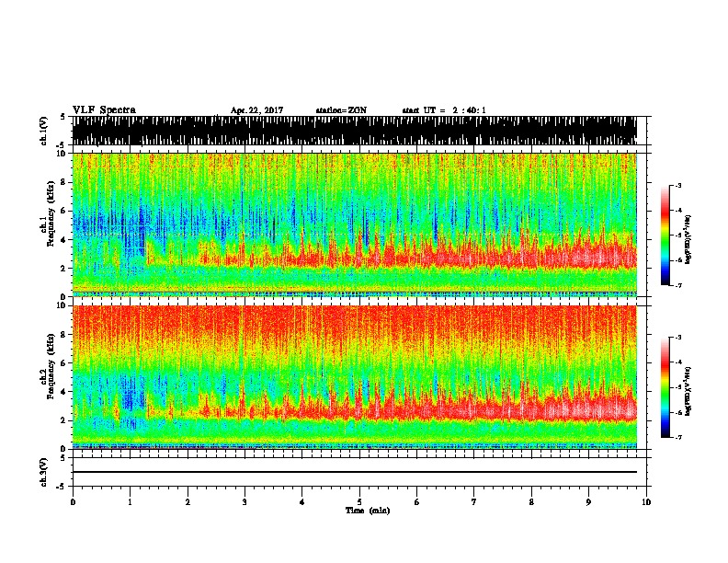Click time axis tick label "8"
The width and height of the screenshot is (728, 563).
coord(531,501)
